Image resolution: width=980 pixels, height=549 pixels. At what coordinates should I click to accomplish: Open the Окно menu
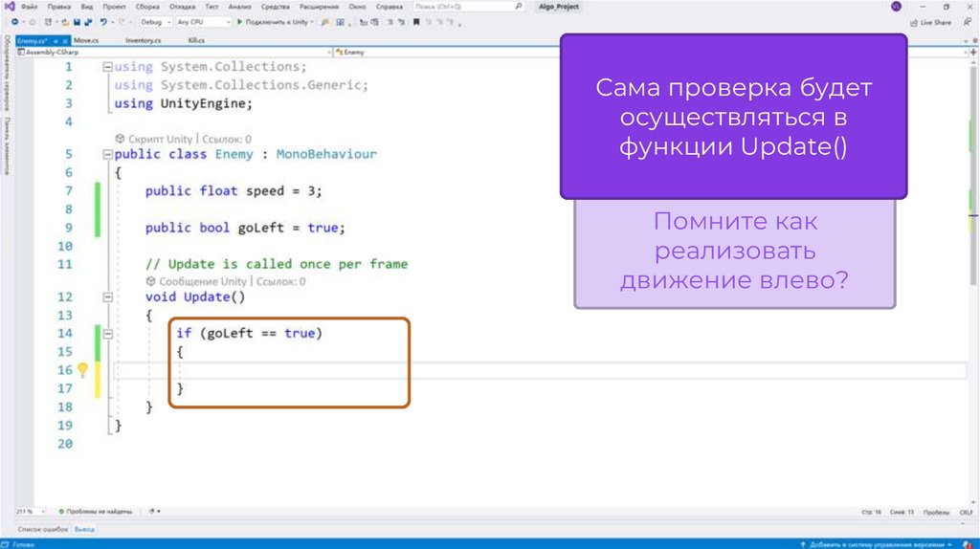[358, 7]
